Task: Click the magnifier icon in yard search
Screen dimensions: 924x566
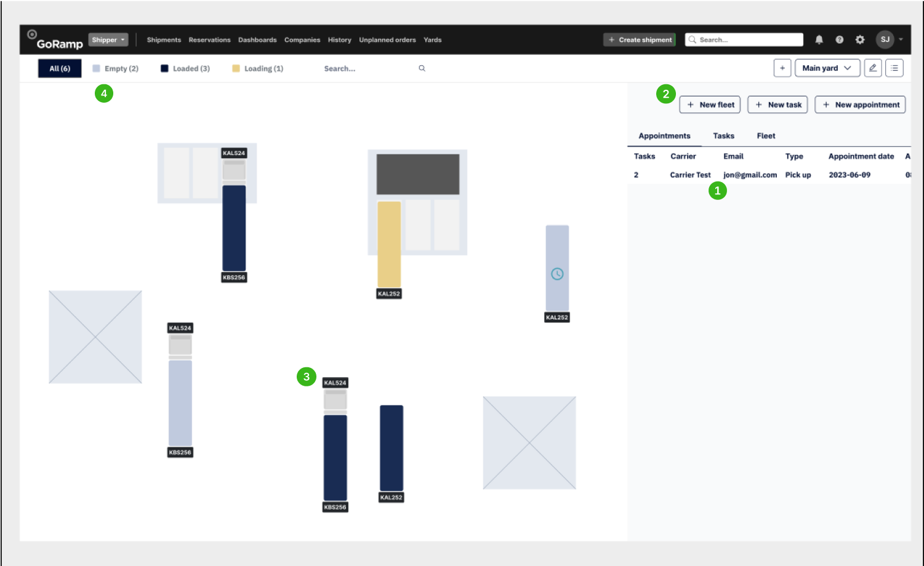Action: pyautogui.click(x=422, y=68)
